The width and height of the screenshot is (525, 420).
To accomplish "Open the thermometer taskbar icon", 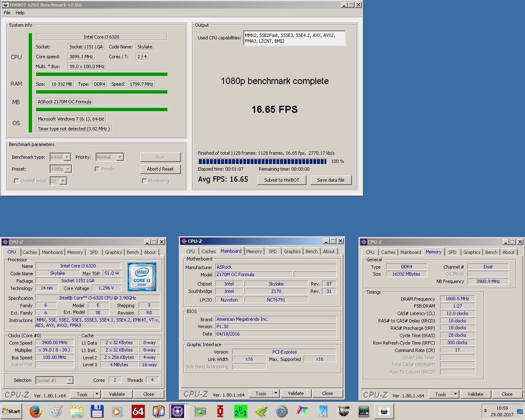I will click(x=158, y=411).
